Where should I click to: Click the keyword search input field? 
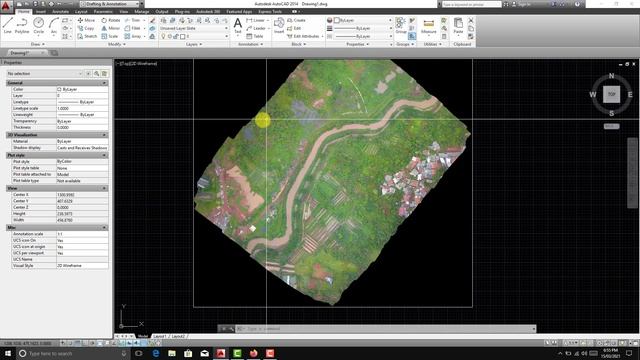coord(471,4)
